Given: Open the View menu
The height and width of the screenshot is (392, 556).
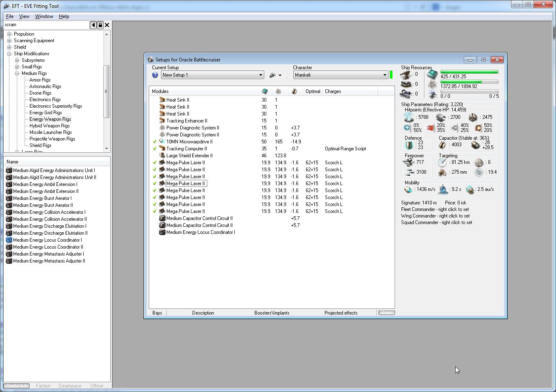Looking at the screenshot, I should point(24,16).
